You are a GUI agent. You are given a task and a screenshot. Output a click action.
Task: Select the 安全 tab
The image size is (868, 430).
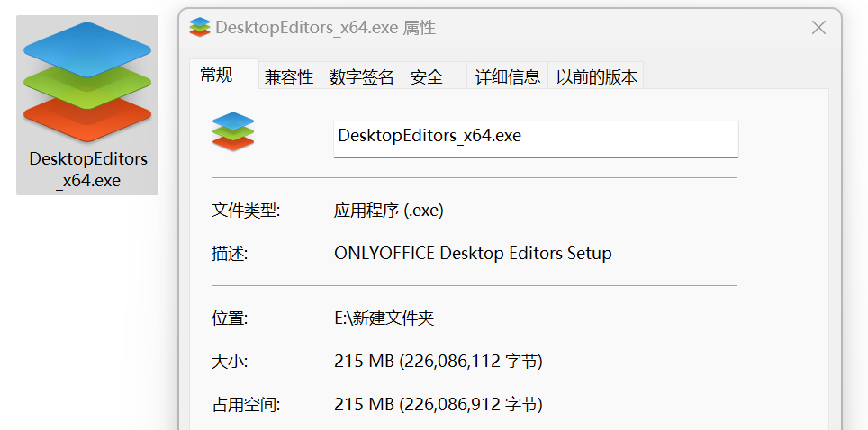coord(427,77)
